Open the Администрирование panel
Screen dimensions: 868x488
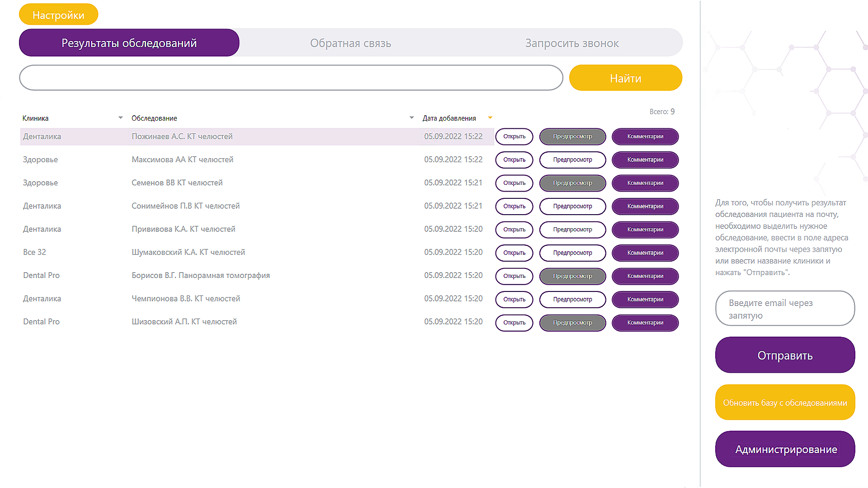tap(785, 449)
